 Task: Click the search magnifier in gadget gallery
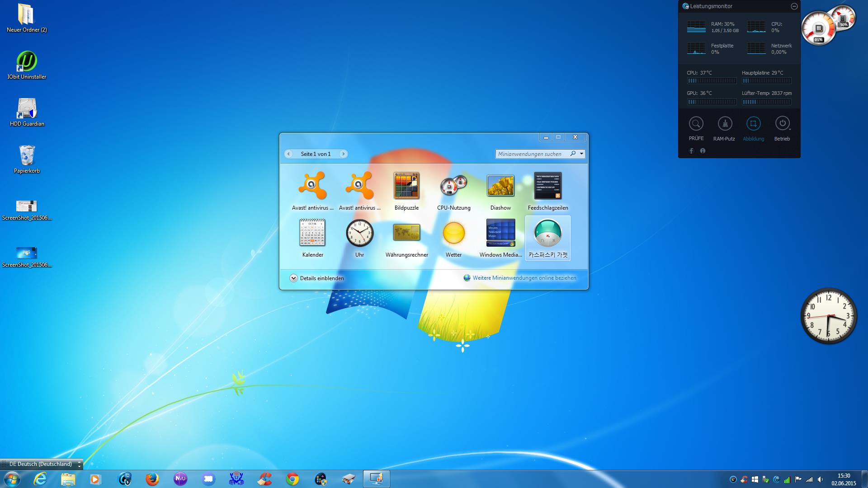click(x=573, y=154)
